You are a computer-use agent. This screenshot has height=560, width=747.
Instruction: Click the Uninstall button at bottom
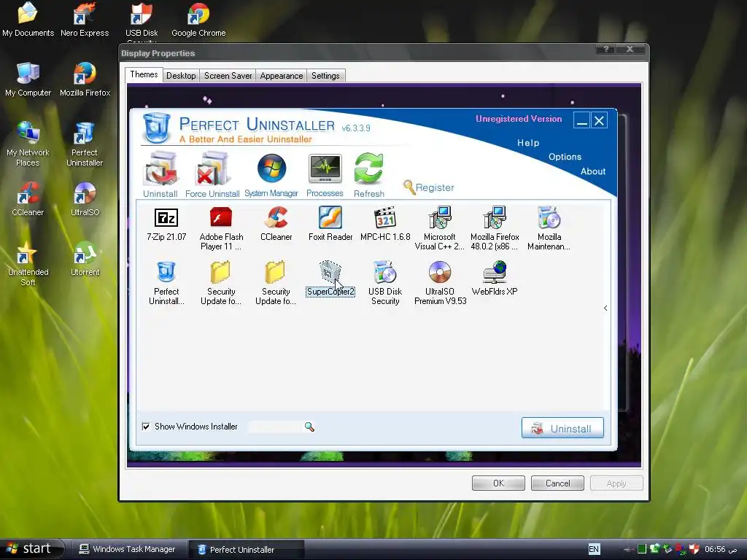click(562, 428)
